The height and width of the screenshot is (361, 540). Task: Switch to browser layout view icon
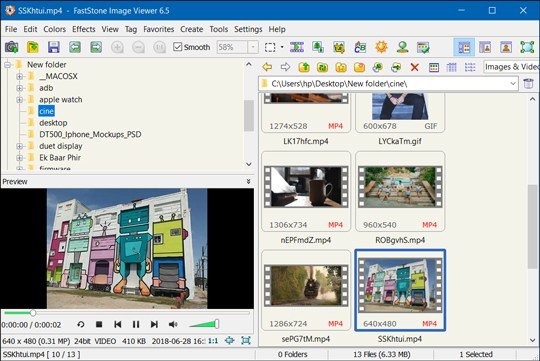(x=464, y=47)
